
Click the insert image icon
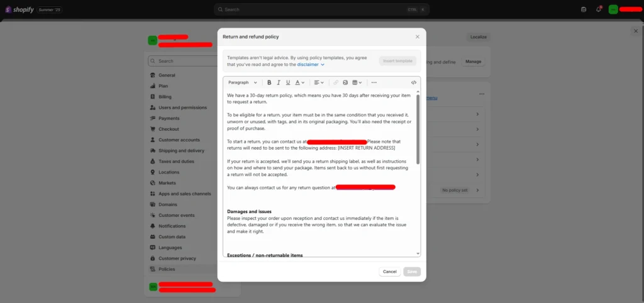click(x=345, y=82)
